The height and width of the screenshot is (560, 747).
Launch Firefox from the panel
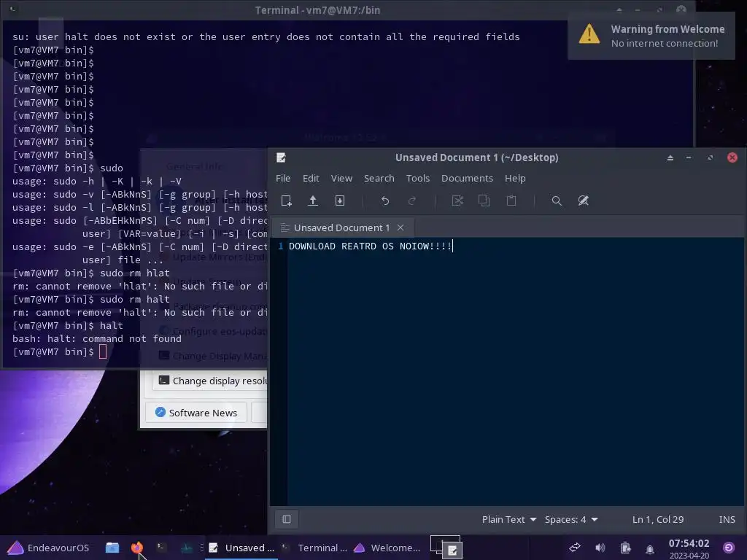136,548
